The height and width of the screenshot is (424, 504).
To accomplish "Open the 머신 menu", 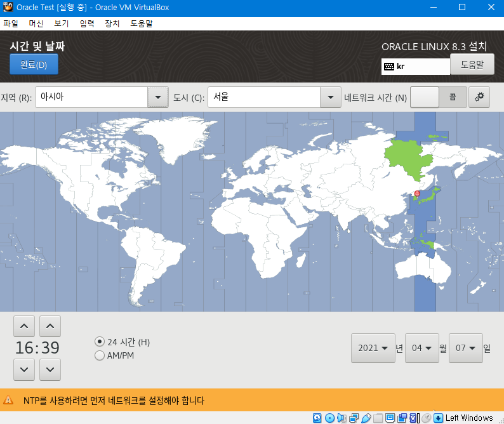I will click(x=36, y=23).
